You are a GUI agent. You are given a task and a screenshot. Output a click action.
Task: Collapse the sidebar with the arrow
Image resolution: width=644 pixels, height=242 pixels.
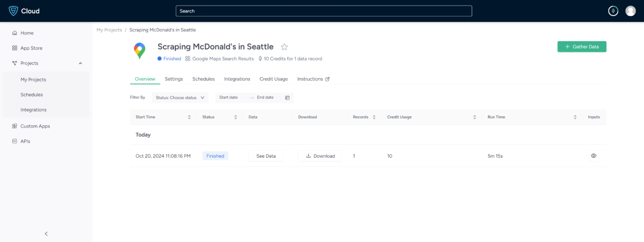pyautogui.click(x=46, y=234)
